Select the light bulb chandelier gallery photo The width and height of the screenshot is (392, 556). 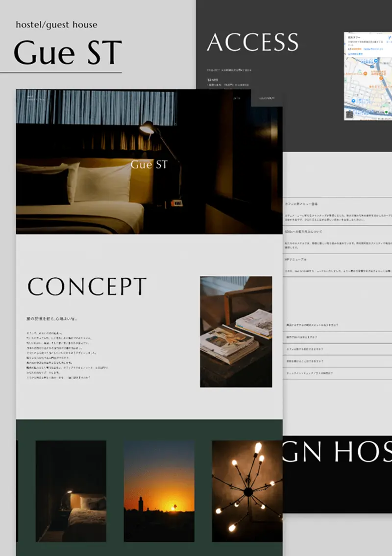click(247, 490)
